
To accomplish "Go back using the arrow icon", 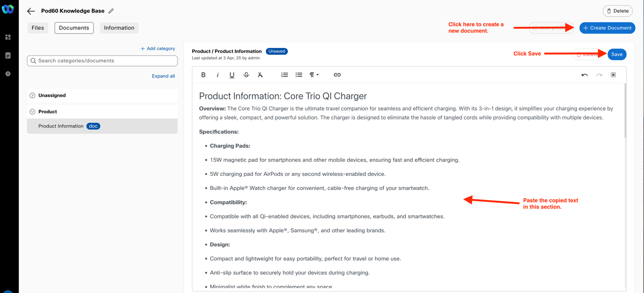I will tap(31, 11).
